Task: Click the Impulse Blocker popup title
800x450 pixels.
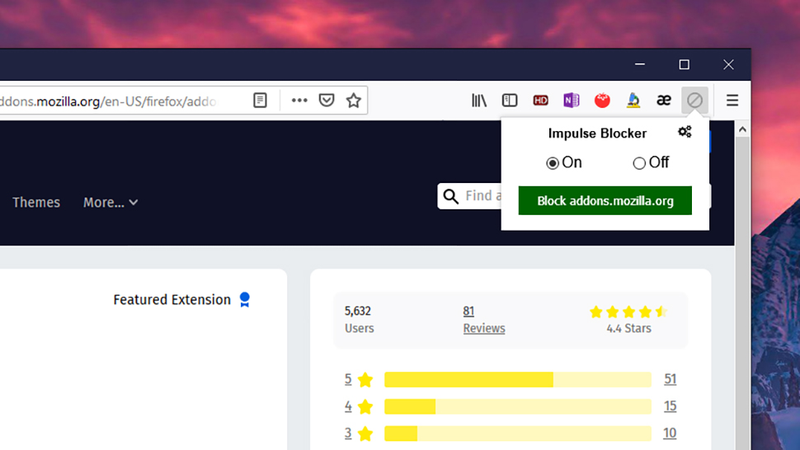Action: tap(597, 133)
